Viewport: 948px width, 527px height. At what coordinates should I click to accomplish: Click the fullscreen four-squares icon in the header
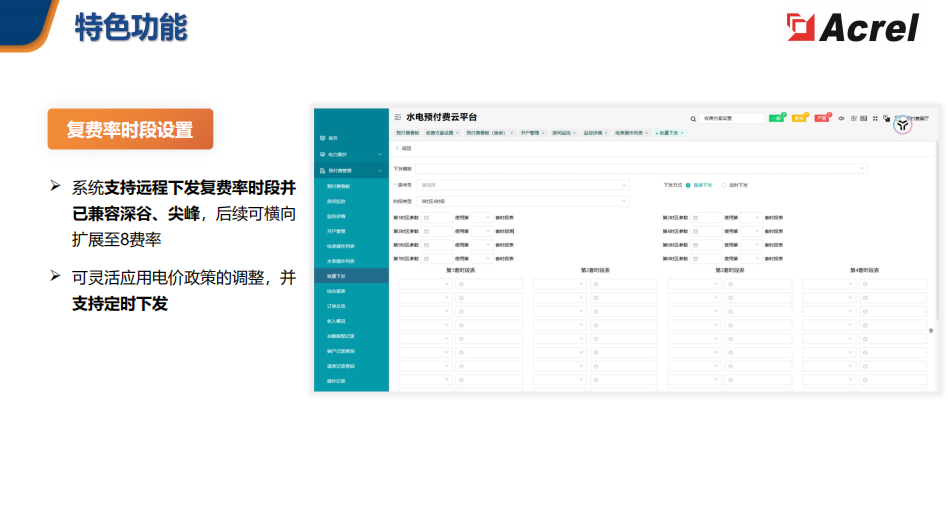[x=875, y=118]
